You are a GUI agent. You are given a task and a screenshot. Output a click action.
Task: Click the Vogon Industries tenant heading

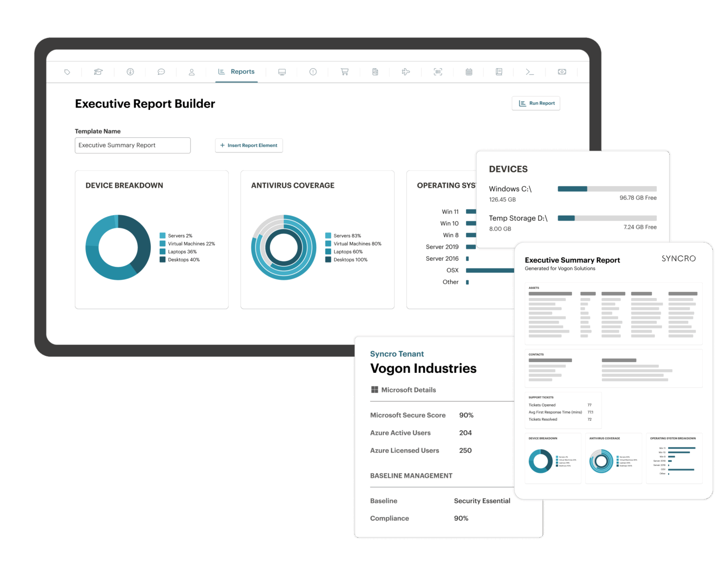(x=423, y=368)
